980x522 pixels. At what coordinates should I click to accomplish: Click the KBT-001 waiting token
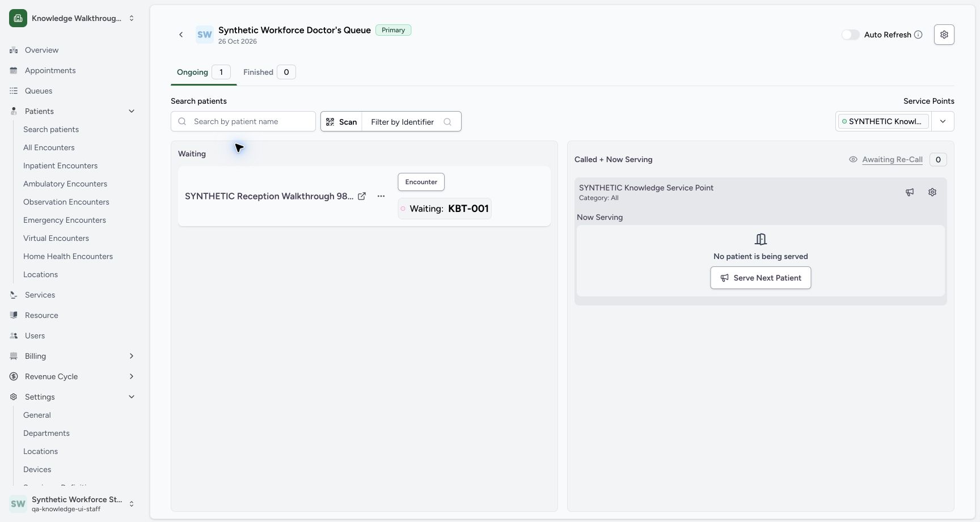click(x=445, y=209)
